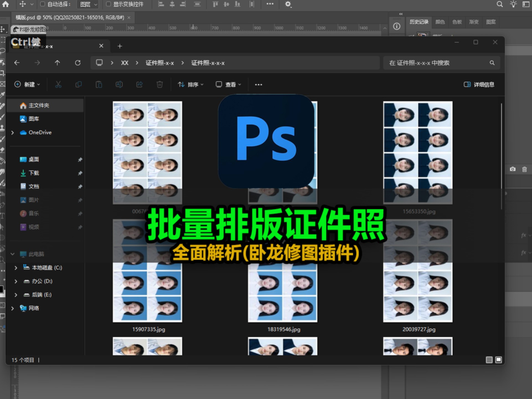Click align bottom edges icon
The height and width of the screenshot is (399, 532).
click(237, 4)
